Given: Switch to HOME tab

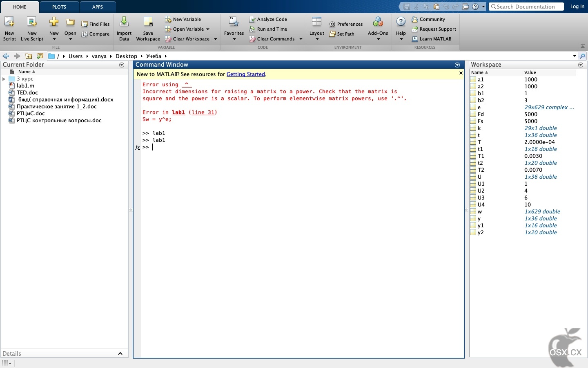Looking at the screenshot, I should pos(20,7).
